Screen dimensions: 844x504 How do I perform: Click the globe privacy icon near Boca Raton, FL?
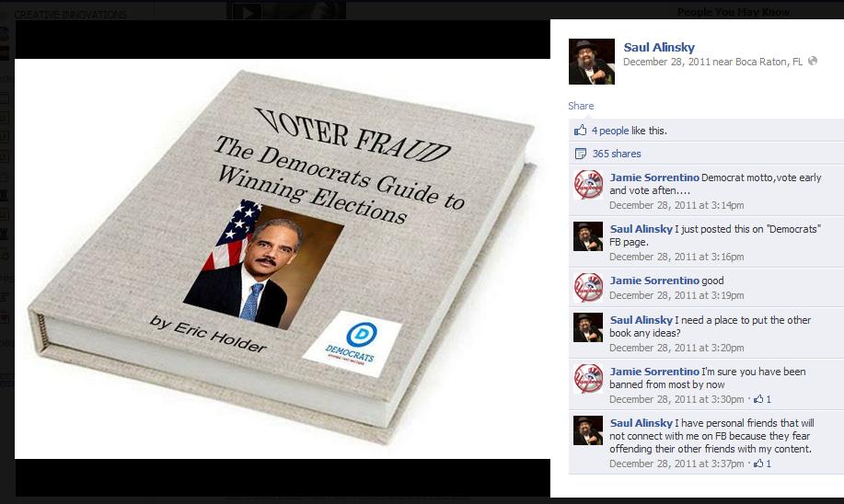813,62
